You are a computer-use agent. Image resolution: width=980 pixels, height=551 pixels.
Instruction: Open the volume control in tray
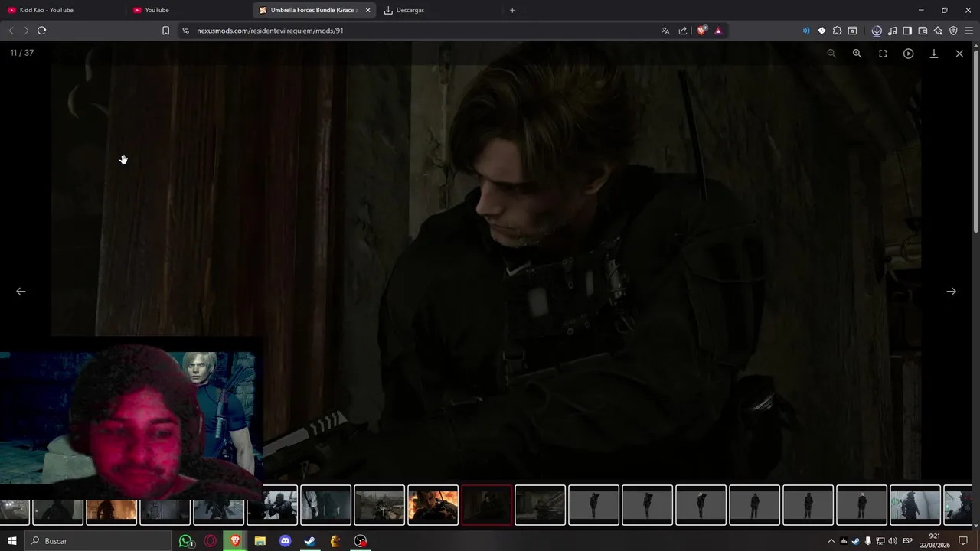tap(893, 541)
